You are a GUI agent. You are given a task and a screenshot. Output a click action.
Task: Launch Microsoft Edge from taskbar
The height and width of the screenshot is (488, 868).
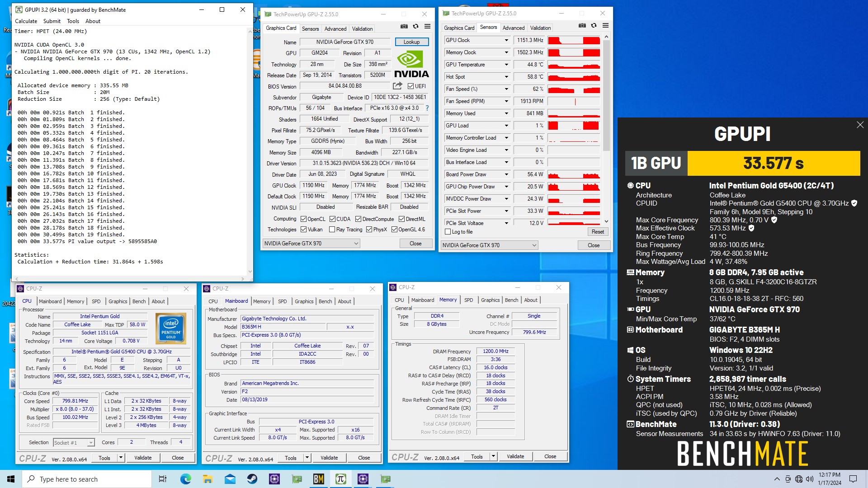tap(186, 479)
